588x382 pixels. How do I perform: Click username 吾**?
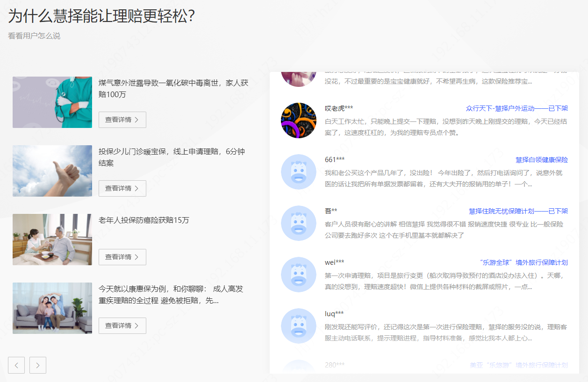pos(331,211)
